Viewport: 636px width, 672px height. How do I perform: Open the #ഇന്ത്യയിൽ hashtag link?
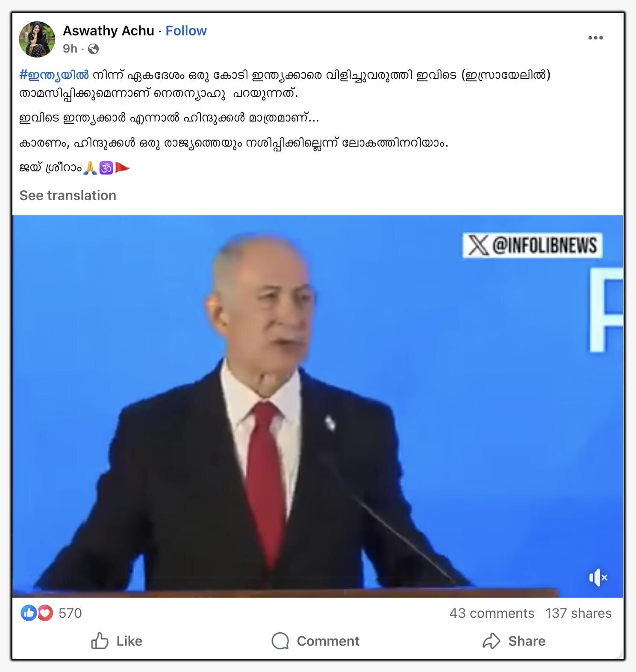click(54, 75)
